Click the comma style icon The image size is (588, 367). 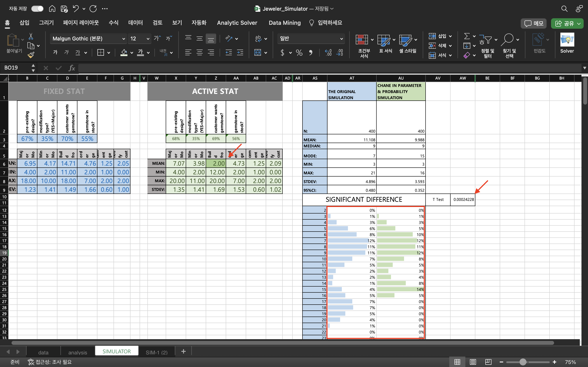coord(311,52)
